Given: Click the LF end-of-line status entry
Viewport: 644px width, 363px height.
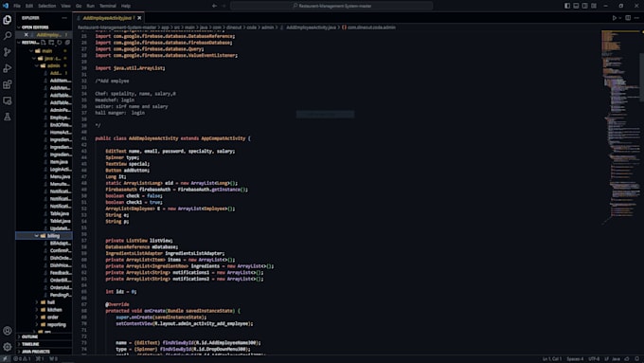Looking at the screenshot, I should (x=606, y=359).
